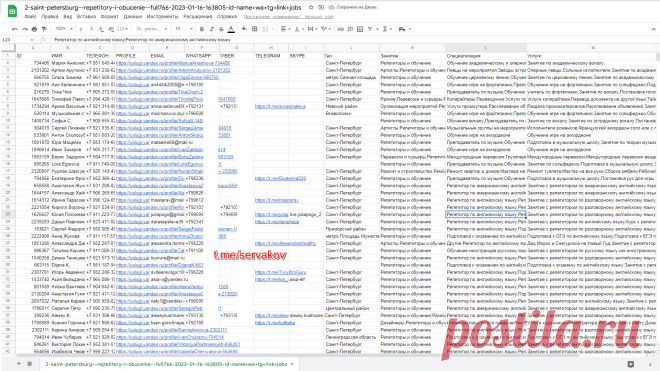The width and height of the screenshot is (660, 371).
Task: Create a filter with funnel icon
Action: click(370, 29)
